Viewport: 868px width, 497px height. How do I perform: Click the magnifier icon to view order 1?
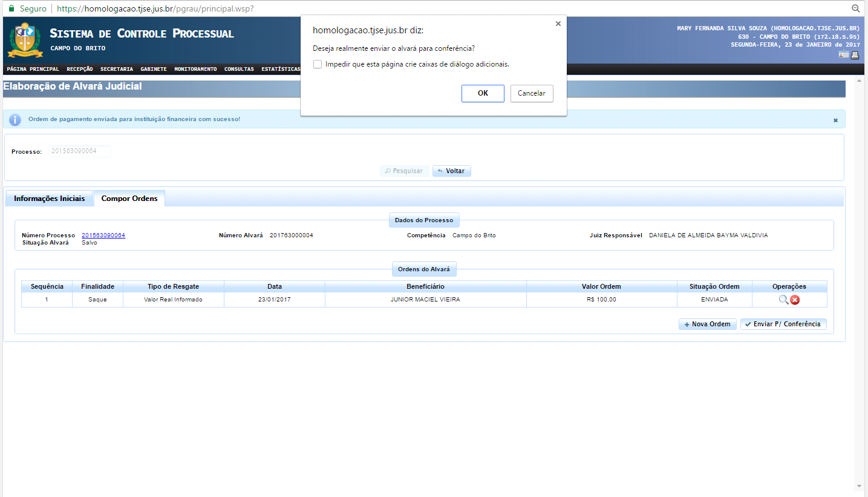783,300
